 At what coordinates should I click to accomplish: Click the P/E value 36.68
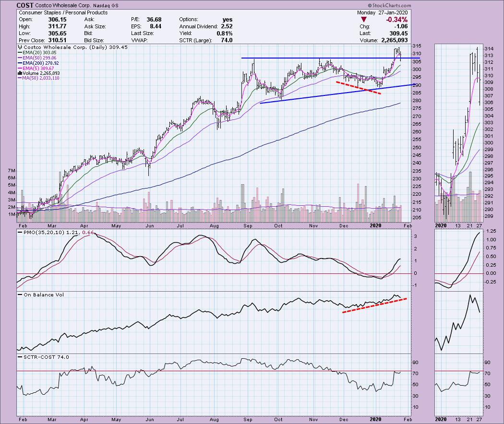click(x=154, y=20)
